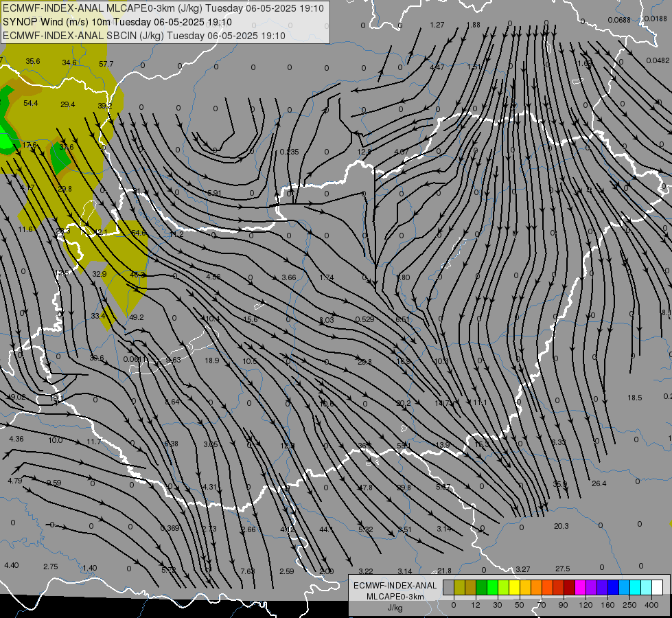Click the map value 0.0188
672x618 pixels.
(656, 19)
